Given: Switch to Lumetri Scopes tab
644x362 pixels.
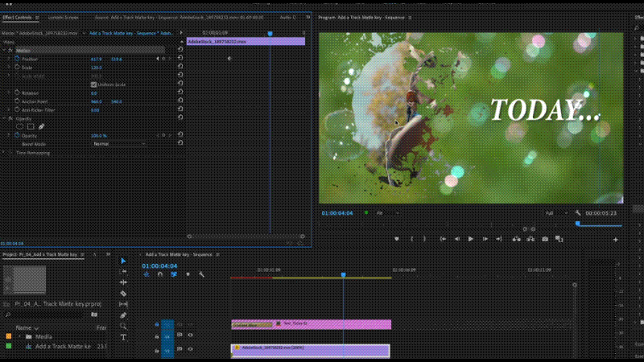Looking at the screenshot, I should [64, 18].
